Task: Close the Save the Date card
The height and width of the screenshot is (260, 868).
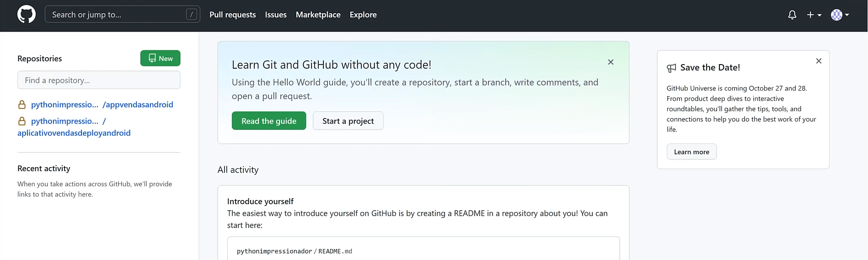Action: tap(819, 61)
